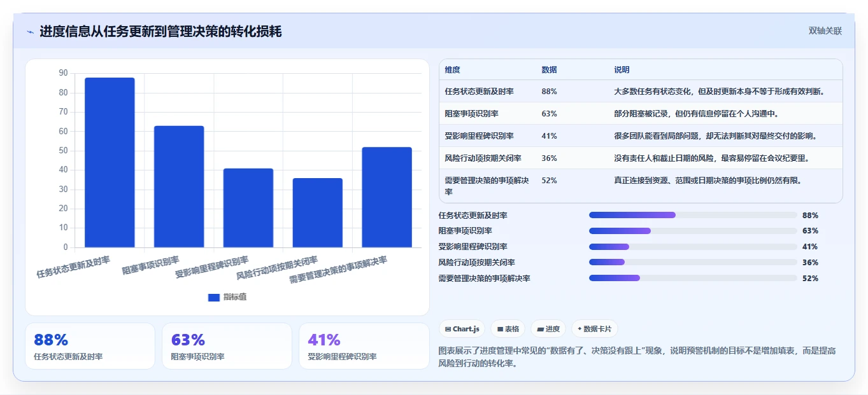Screen dimensions: 868x395
Task: Click the 需要管理决策的事项解决率 progress bar
Action: pos(693,278)
